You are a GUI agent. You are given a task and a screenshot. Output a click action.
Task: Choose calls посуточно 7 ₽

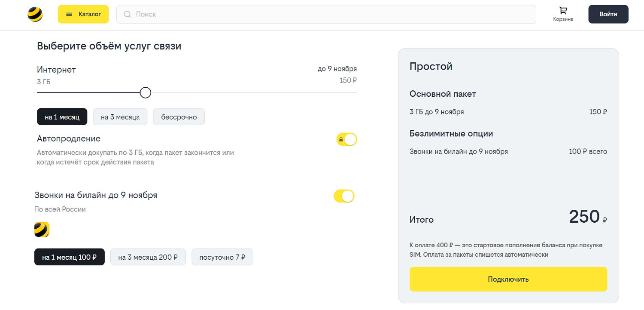click(x=222, y=257)
